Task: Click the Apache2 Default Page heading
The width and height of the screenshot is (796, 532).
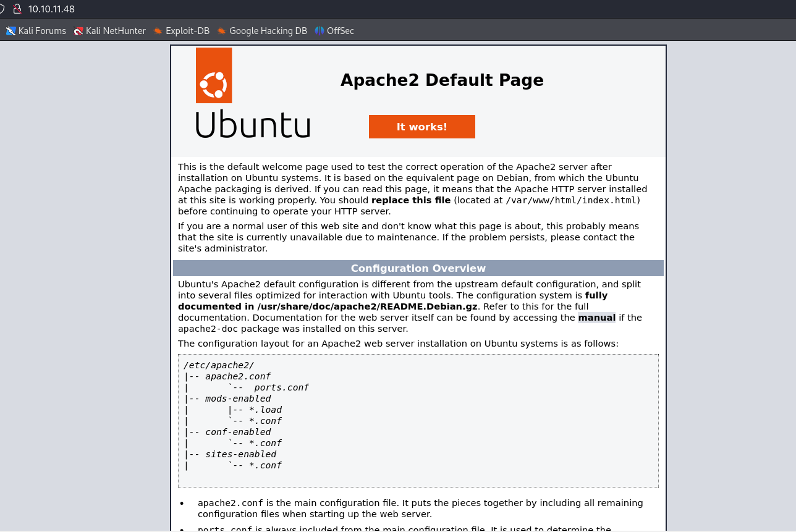Action: [x=442, y=80]
